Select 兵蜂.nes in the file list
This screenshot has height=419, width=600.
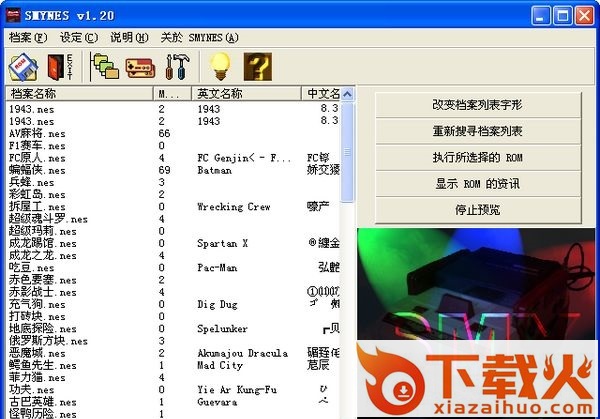coord(31,183)
